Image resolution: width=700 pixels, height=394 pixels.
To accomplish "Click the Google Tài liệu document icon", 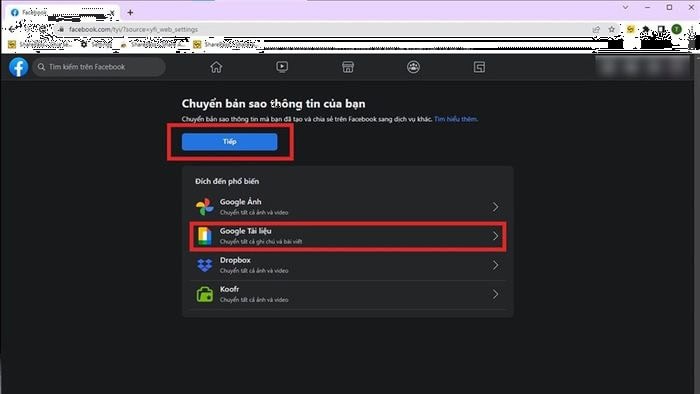I will point(204,236).
